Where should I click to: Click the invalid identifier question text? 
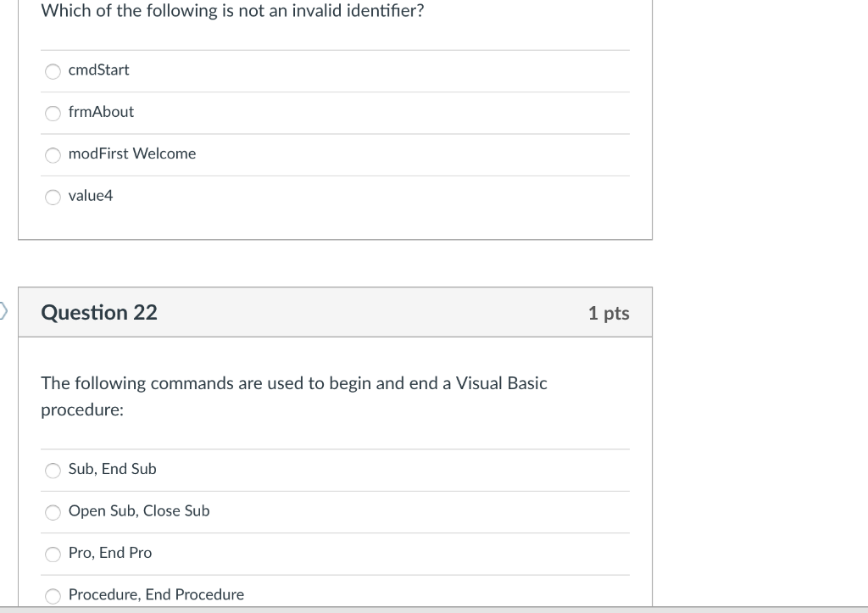[232, 10]
